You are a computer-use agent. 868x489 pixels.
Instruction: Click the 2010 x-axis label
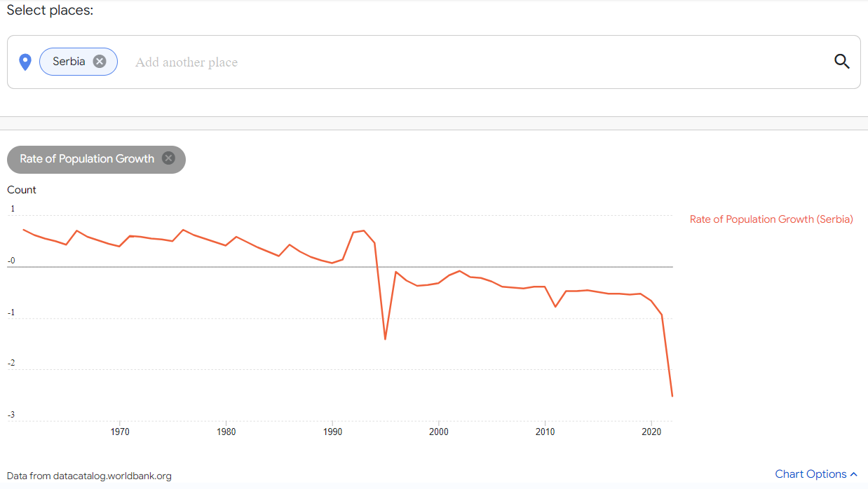coord(545,432)
